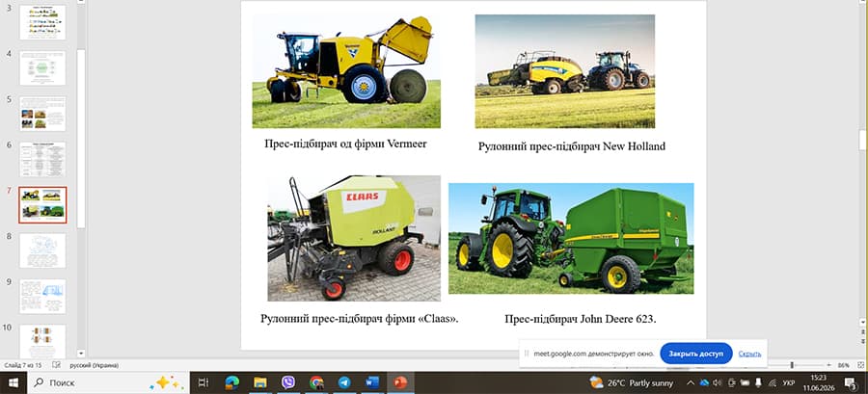Screen dimensions: 868x394
Task: Select slide 9 thumbnail
Action: point(42,296)
